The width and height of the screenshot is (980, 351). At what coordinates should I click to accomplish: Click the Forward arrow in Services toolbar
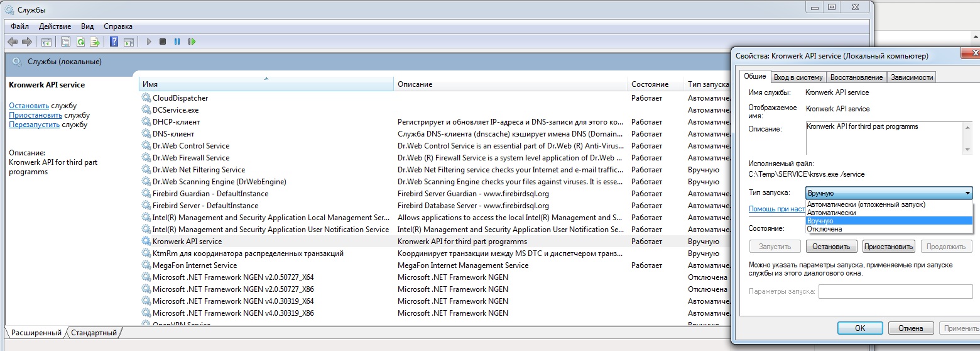(26, 42)
